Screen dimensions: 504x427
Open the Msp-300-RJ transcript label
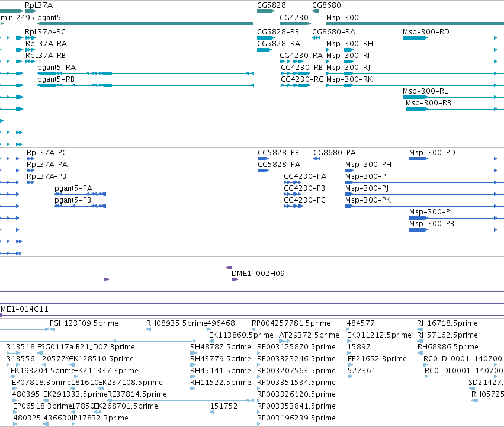click(x=348, y=67)
